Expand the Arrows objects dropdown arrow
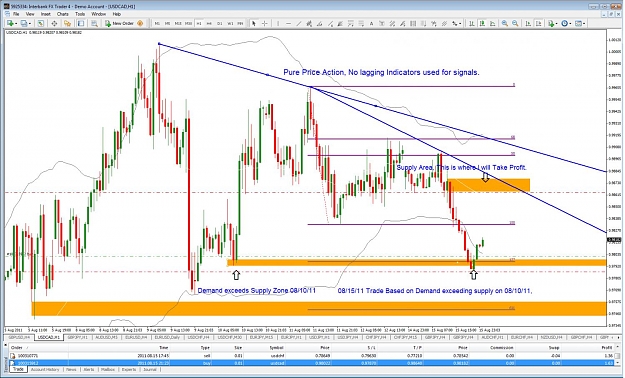This screenshot has height=378, width=625. [460, 24]
